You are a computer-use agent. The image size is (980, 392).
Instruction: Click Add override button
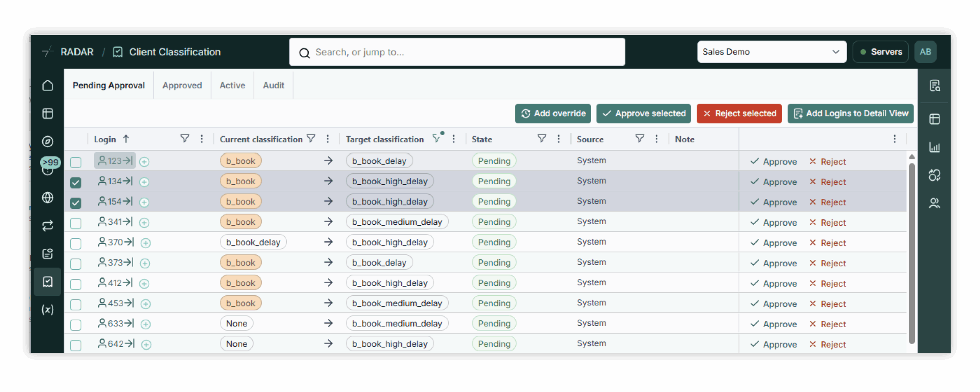point(553,113)
